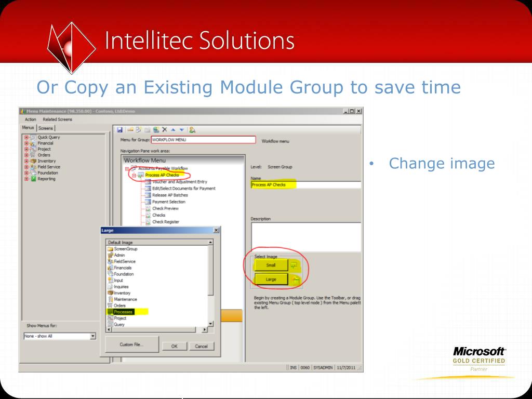Click the Custom File... button
Image resolution: width=532 pixels, height=399 pixels.
click(131, 345)
